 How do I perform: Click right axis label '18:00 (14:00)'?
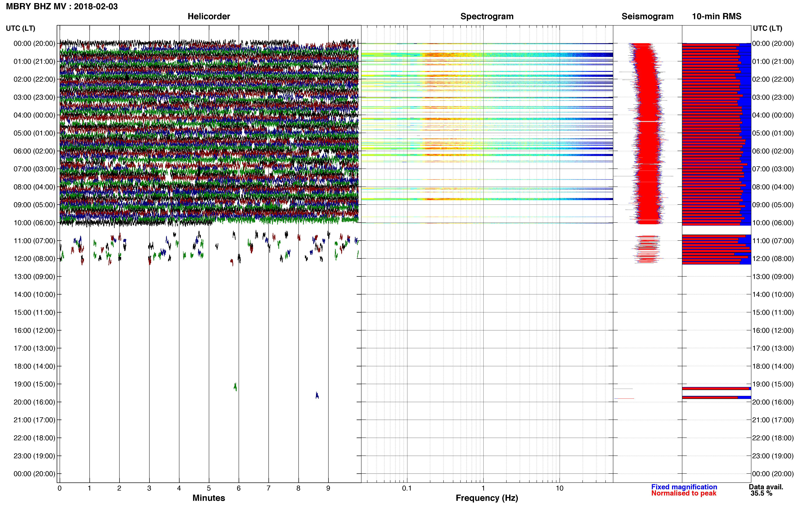(x=773, y=366)
